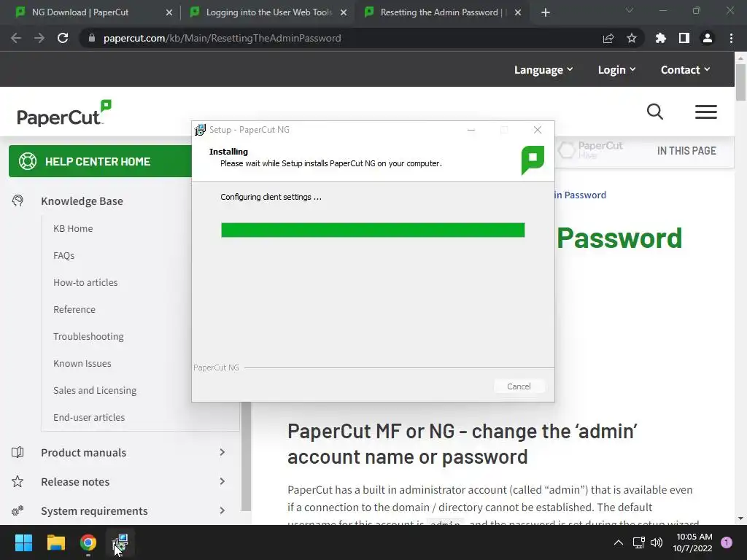Click the sidebar scrollbar
The width and height of the screenshot is (747, 560).
(x=246, y=456)
